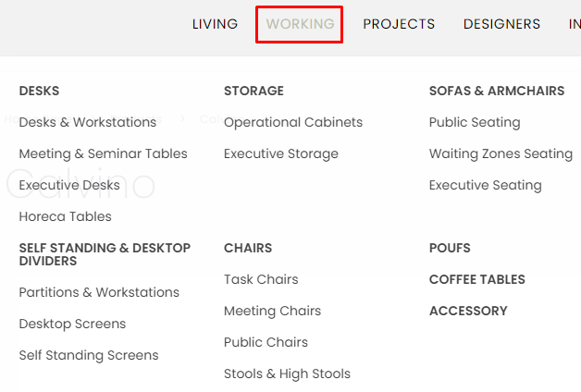The width and height of the screenshot is (581, 392).
Task: Open Horeca Tables page
Action: 65,216
